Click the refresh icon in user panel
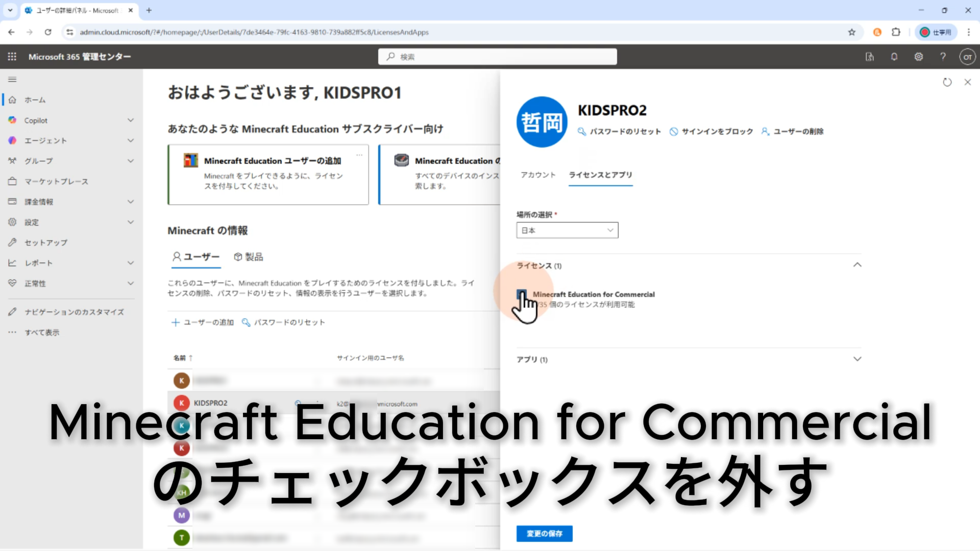 click(x=947, y=82)
